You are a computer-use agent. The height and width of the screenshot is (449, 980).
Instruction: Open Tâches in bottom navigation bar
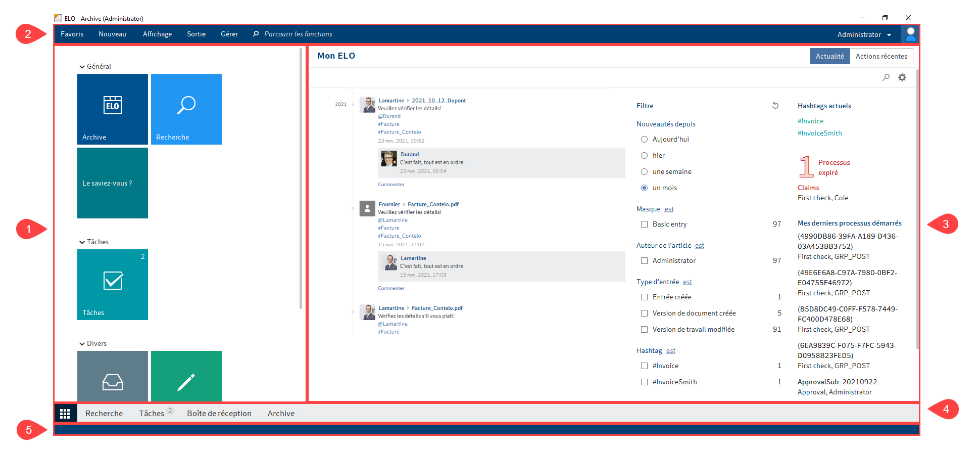click(x=152, y=414)
